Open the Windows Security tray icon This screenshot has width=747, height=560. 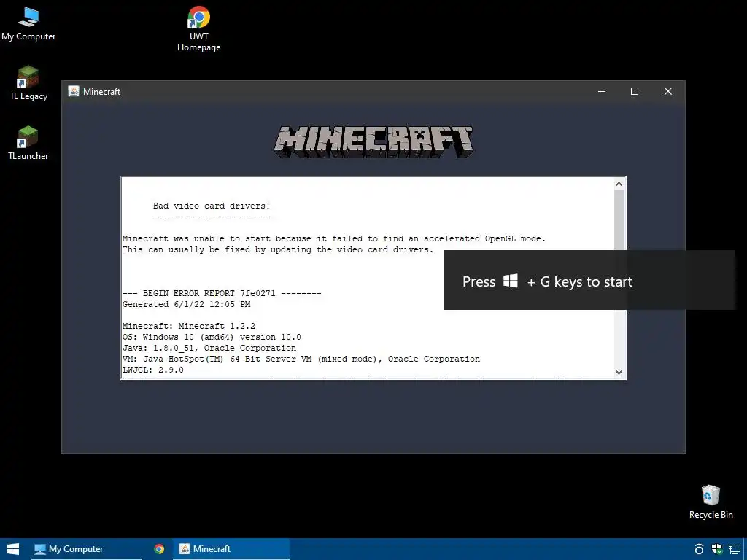[716, 549]
